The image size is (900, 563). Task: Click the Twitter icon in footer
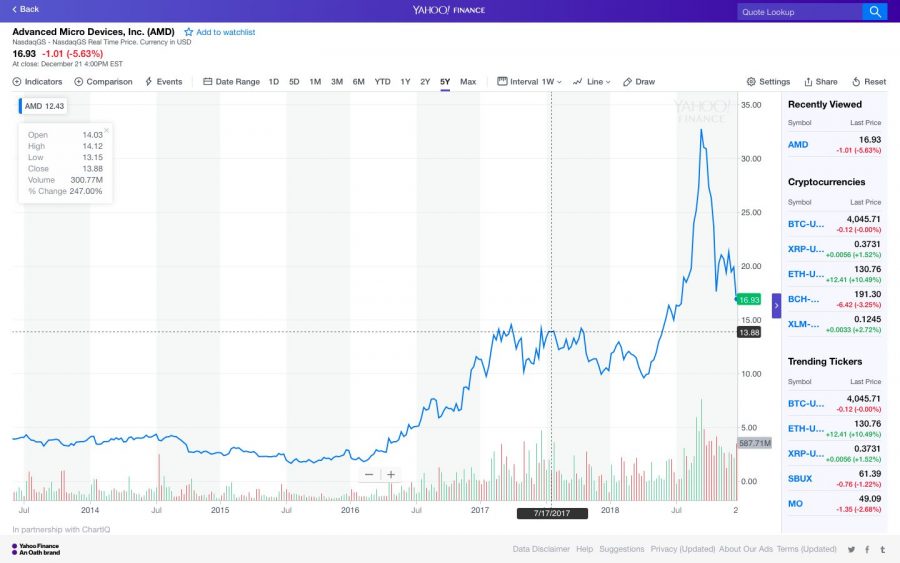(851, 550)
